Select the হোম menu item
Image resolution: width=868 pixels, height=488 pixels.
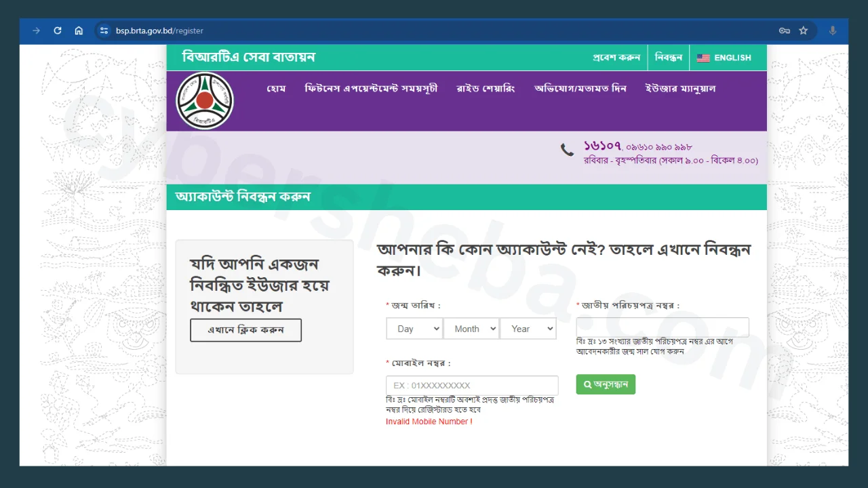[276, 88]
